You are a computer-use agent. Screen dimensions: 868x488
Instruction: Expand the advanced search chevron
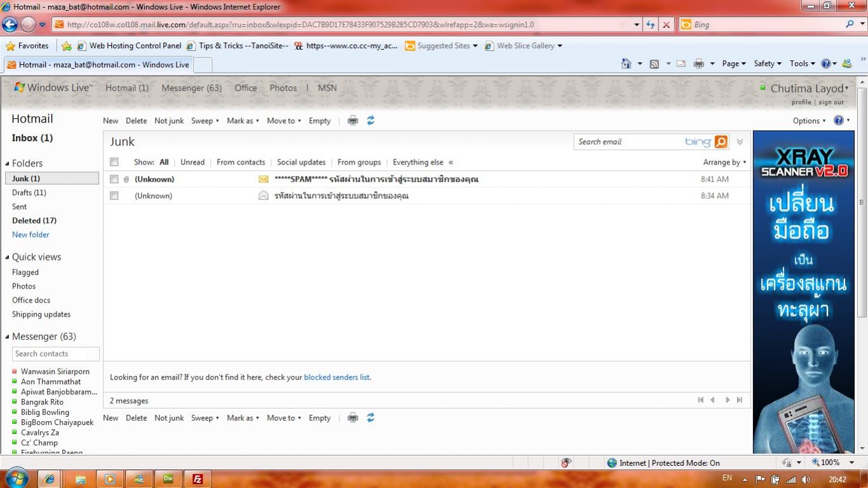(740, 142)
